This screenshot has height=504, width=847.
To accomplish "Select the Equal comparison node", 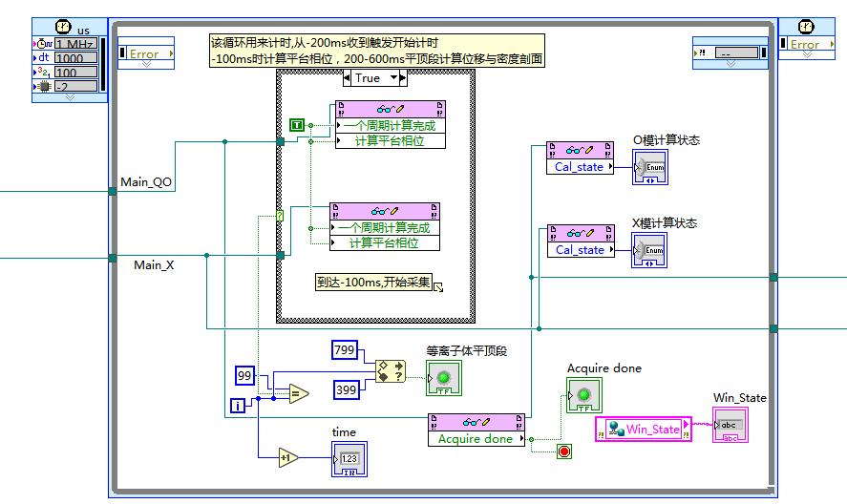I will tap(298, 392).
